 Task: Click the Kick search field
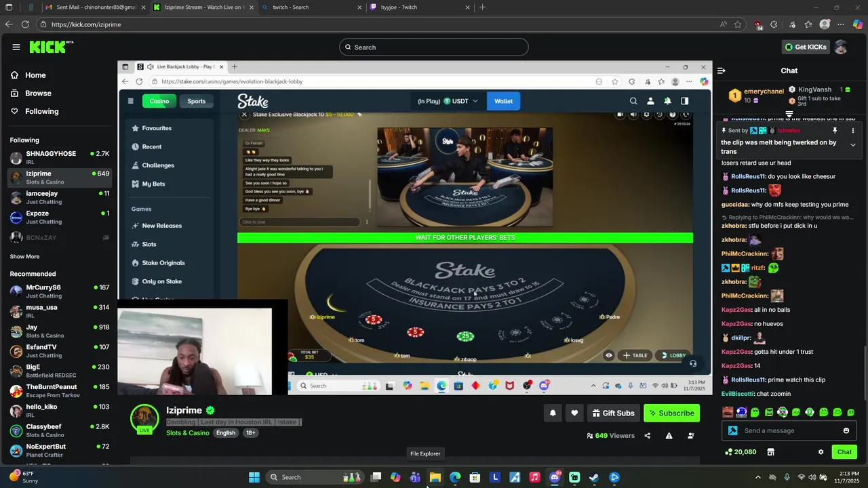pos(434,47)
